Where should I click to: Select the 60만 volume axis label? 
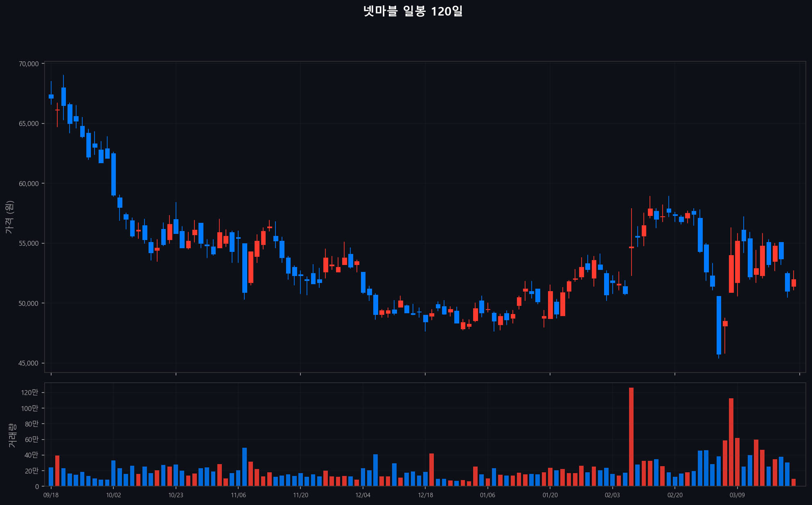31,440
